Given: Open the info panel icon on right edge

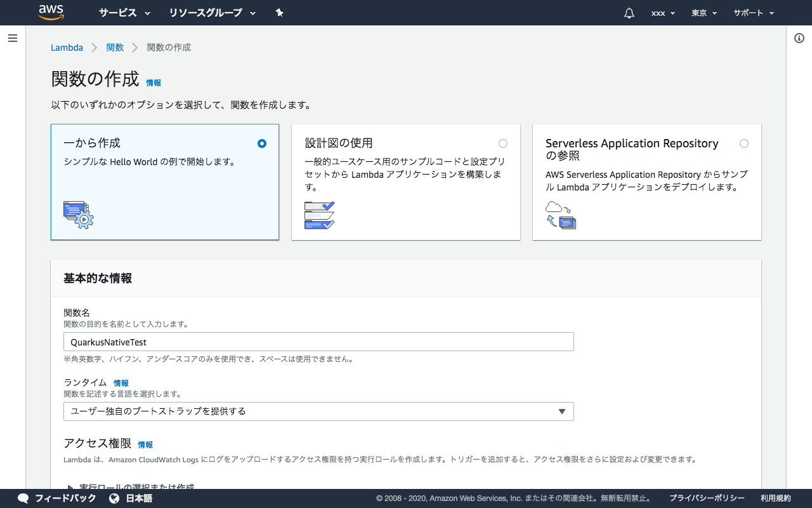Looking at the screenshot, I should [x=799, y=38].
